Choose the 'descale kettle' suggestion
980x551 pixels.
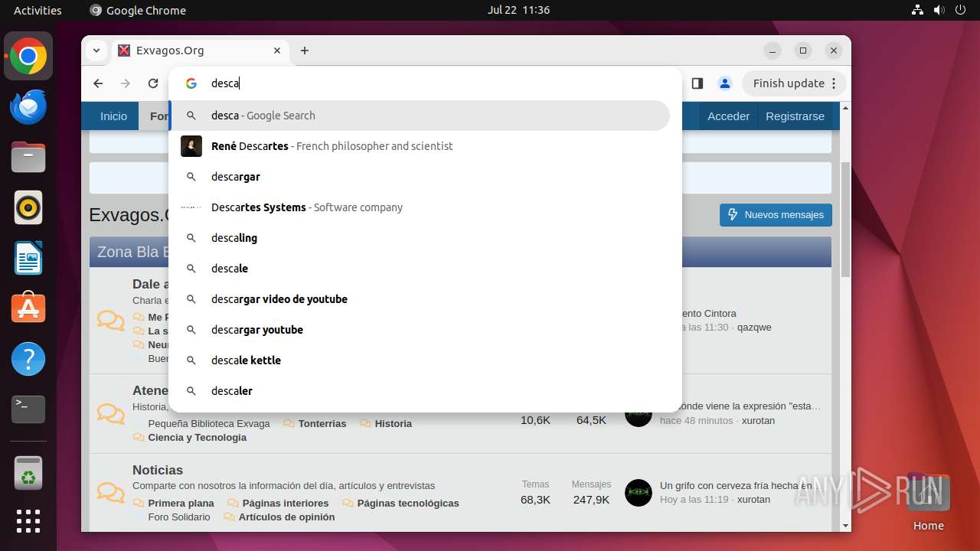pos(420,360)
